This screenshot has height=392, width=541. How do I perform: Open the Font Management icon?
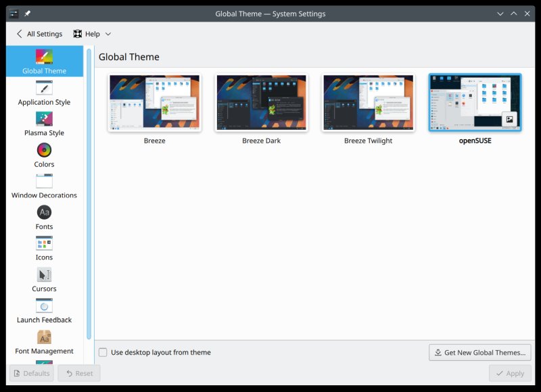pyautogui.click(x=44, y=337)
